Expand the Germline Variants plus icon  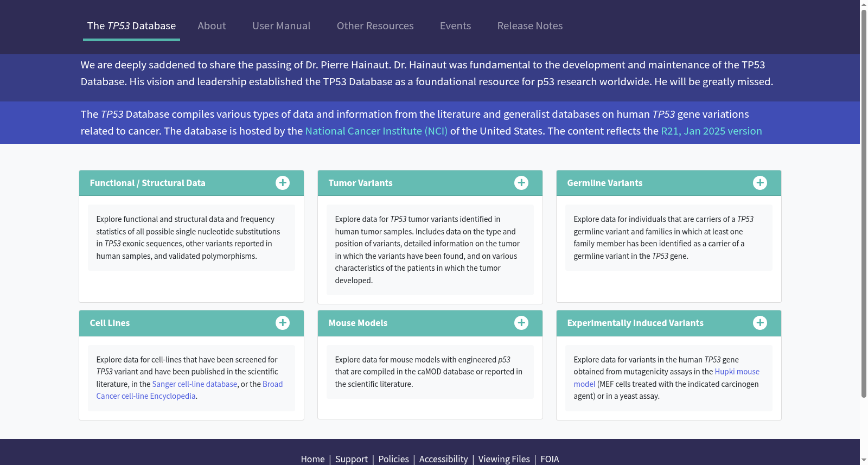point(760,183)
